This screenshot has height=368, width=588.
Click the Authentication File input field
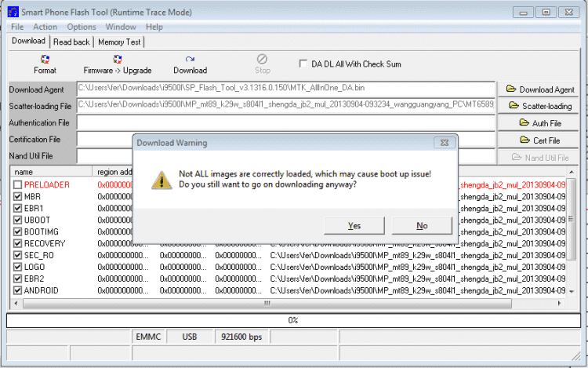point(285,122)
